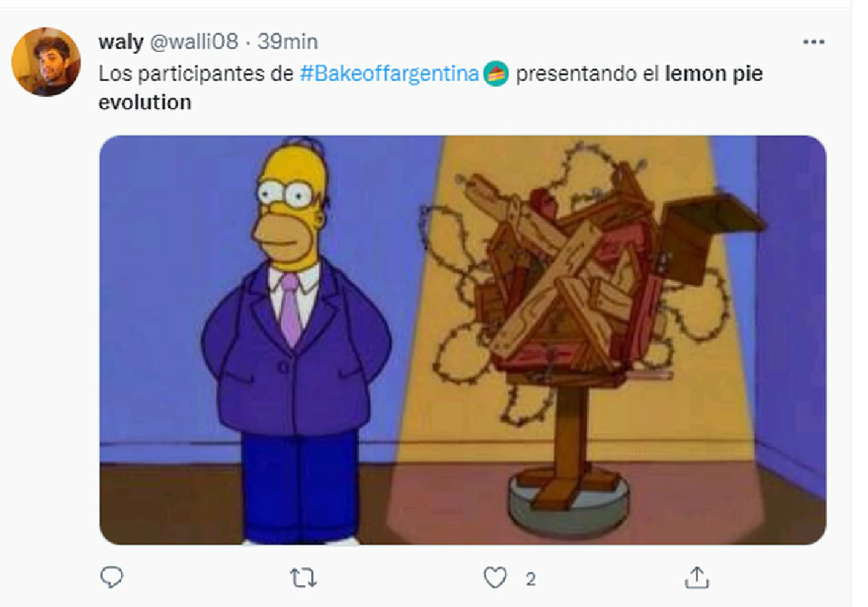Open the 39min timestamp permalink
The width and height of the screenshot is (868, 607).
tap(287, 42)
